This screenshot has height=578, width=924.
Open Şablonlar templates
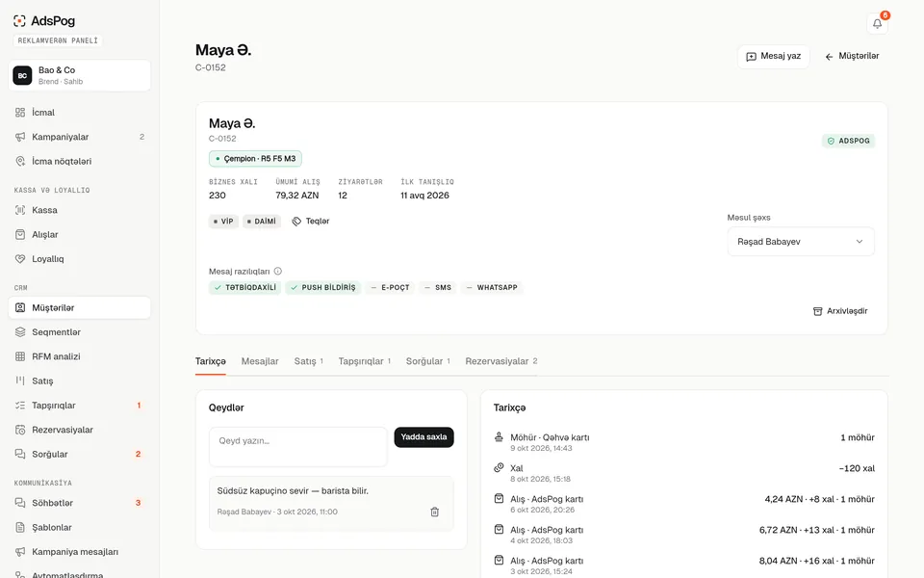80,527
